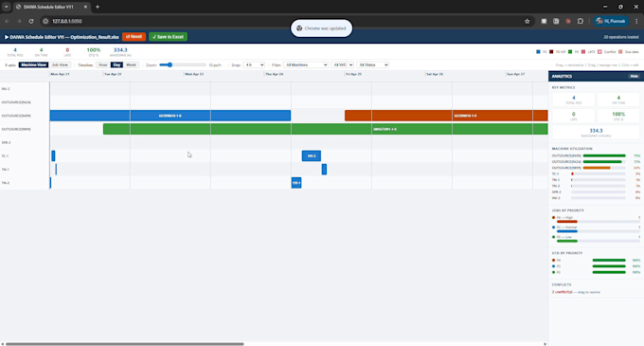Close the DAIWA Schedule Editor tab

tap(85, 7)
